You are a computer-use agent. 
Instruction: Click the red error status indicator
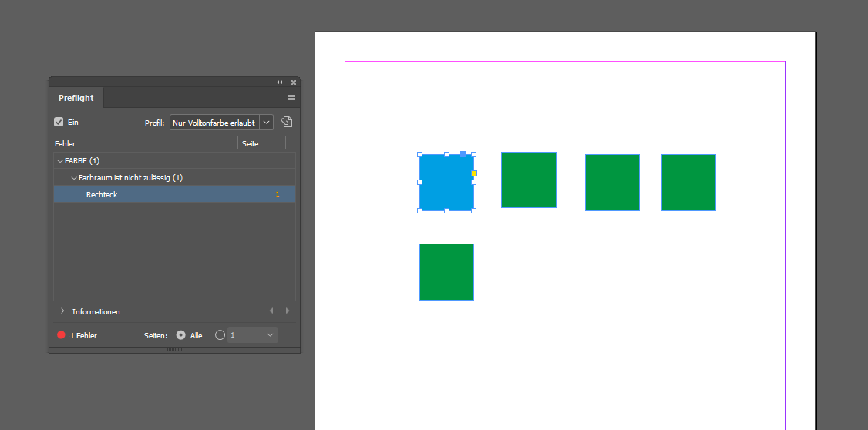tap(61, 335)
